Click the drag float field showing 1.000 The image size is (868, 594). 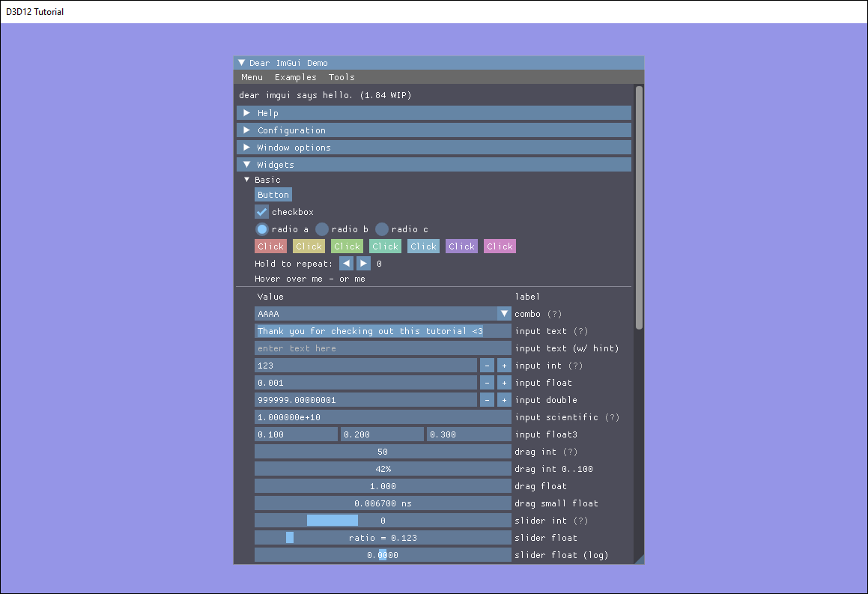pyautogui.click(x=383, y=486)
